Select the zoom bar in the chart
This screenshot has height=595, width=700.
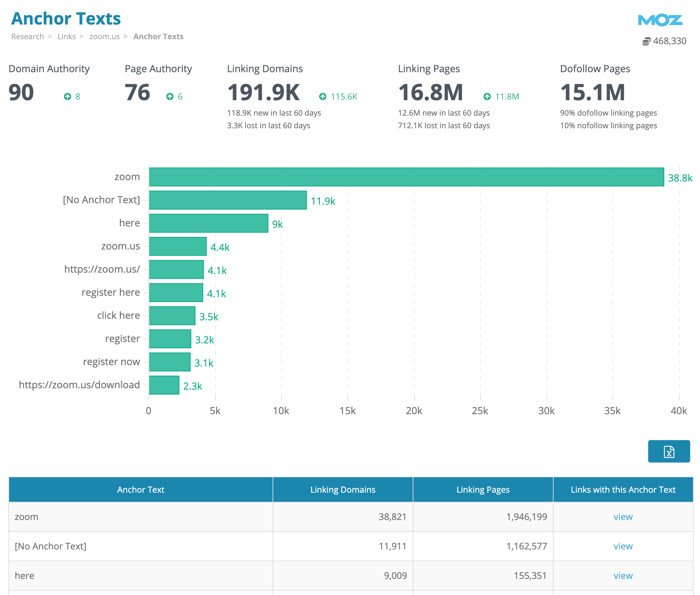click(406, 177)
